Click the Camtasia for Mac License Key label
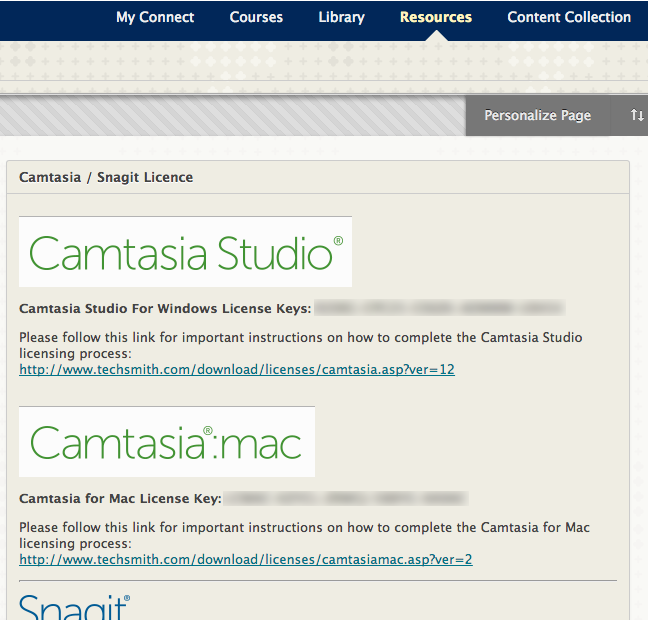This screenshot has width=649, height=620. [x=120, y=499]
